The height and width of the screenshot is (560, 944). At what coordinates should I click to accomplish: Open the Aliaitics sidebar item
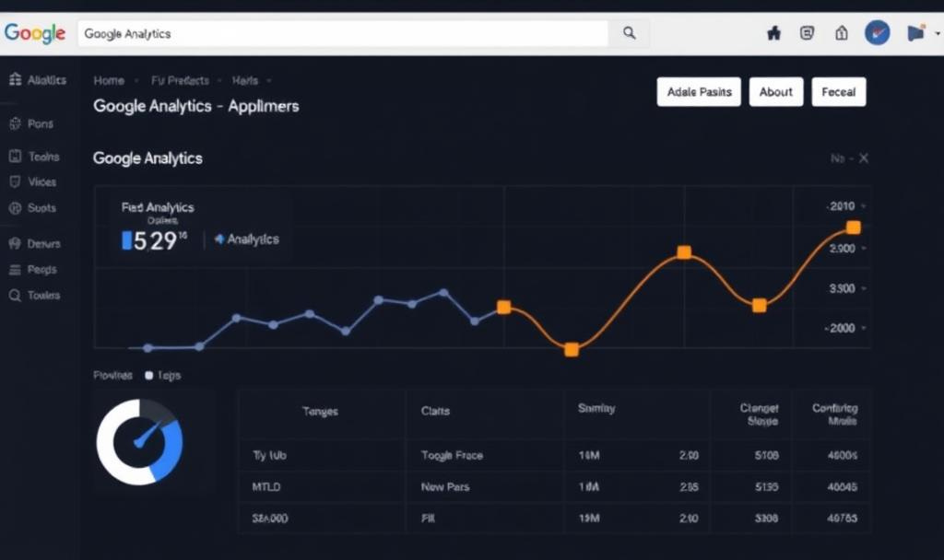coord(47,80)
